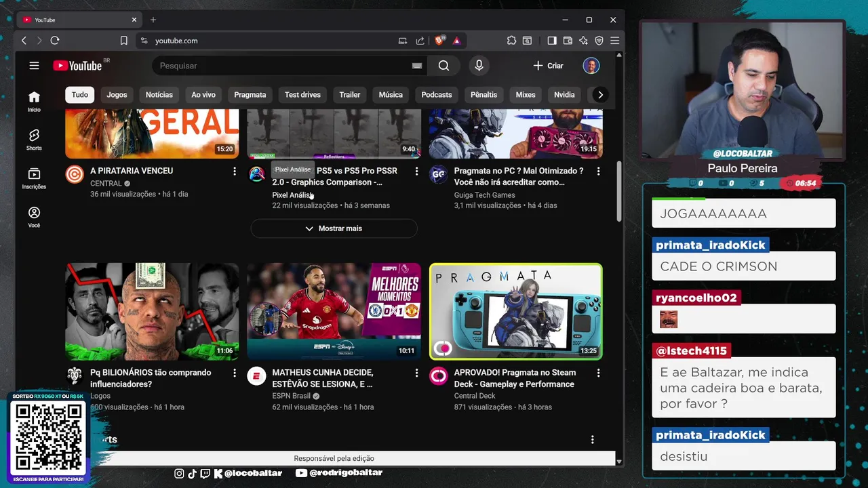Select the Mixes filter chip
The image size is (868, 488).
coord(526,95)
